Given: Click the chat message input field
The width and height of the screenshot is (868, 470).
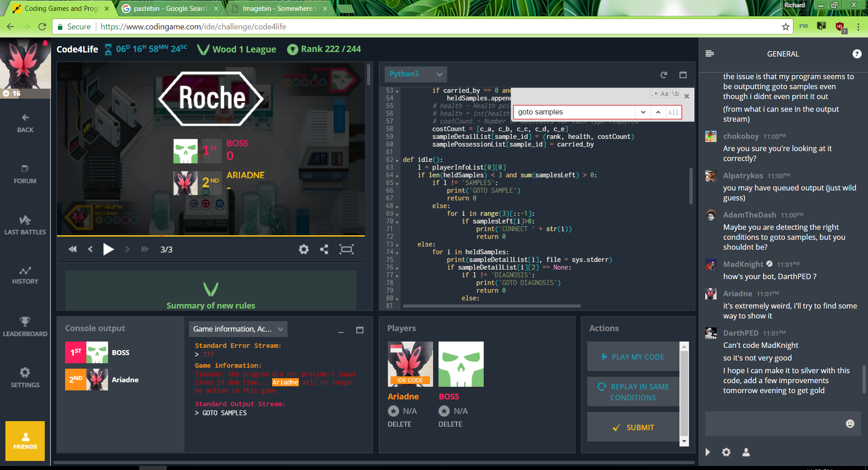Looking at the screenshot, I should [x=774, y=424].
